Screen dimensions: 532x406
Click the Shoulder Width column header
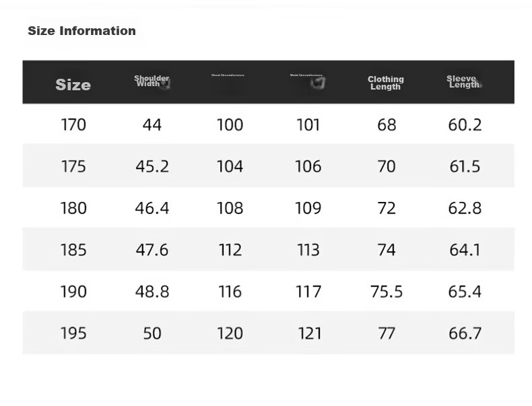(152, 81)
